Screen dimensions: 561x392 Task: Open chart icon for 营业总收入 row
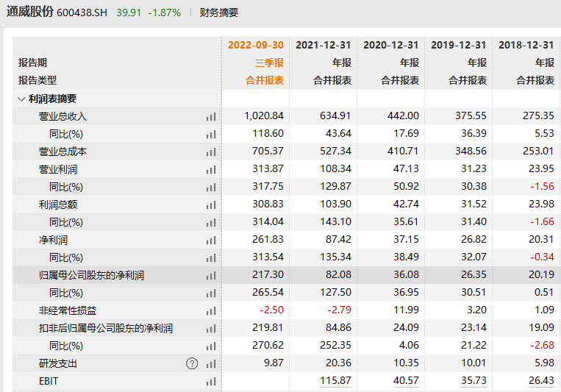(211, 117)
